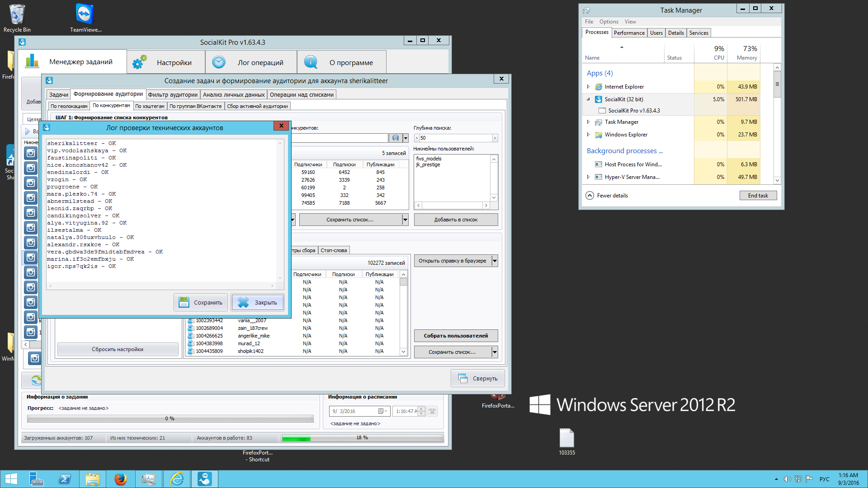Open the О программе tab
This screenshot has width=868, height=488.
point(342,62)
